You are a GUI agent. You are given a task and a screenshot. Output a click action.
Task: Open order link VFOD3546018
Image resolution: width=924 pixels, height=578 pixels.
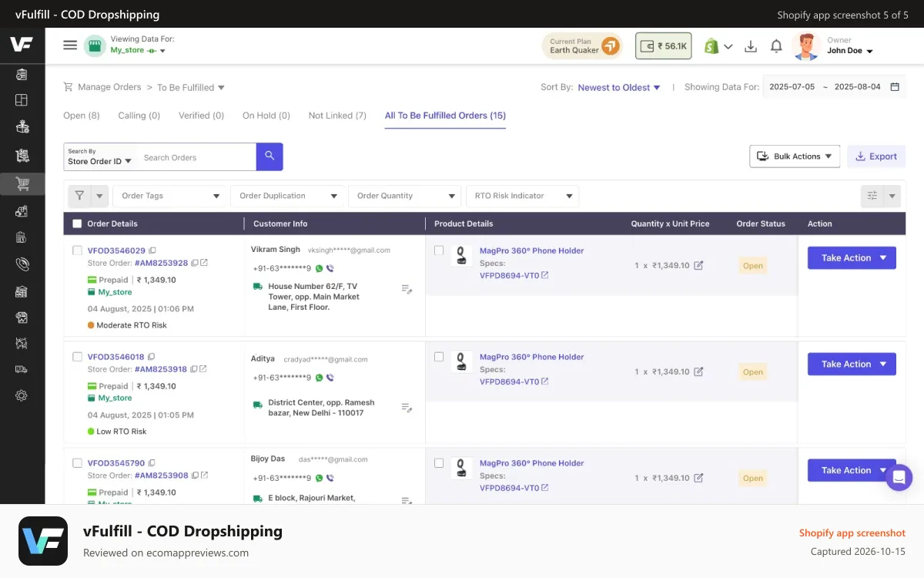click(116, 357)
